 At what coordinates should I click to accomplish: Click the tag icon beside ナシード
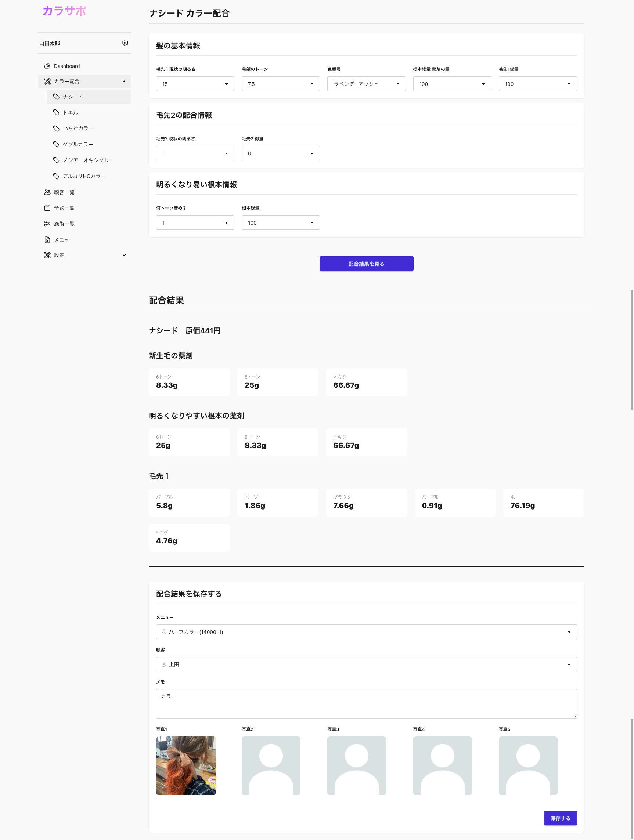[56, 97]
